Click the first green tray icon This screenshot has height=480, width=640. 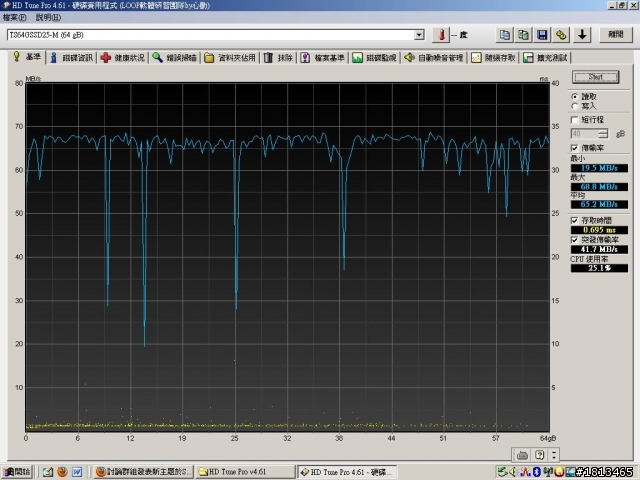pos(502,472)
